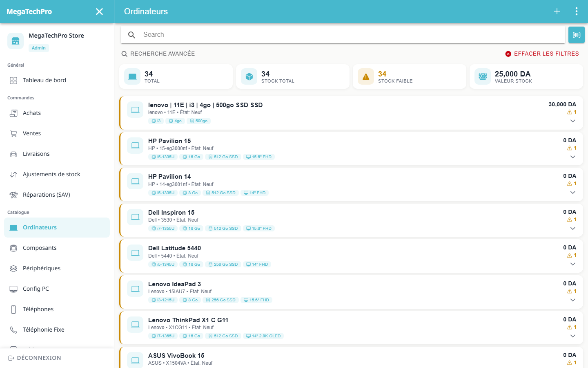Expand the Lenovo ThinkPad X1 C G11 details
Image resolution: width=588 pixels, height=368 pixels.
tap(573, 336)
